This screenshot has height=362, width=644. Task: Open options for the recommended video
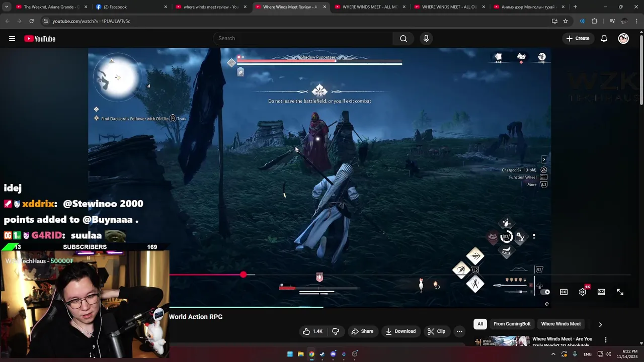tap(606, 340)
